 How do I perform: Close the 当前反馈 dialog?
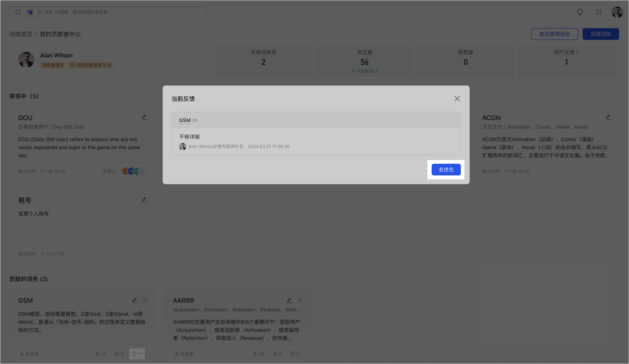pos(457,99)
